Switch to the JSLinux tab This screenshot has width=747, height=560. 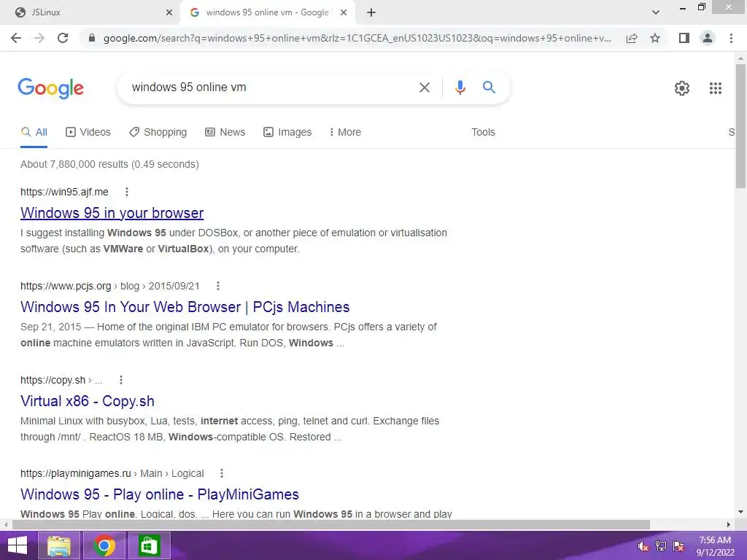tap(90, 12)
